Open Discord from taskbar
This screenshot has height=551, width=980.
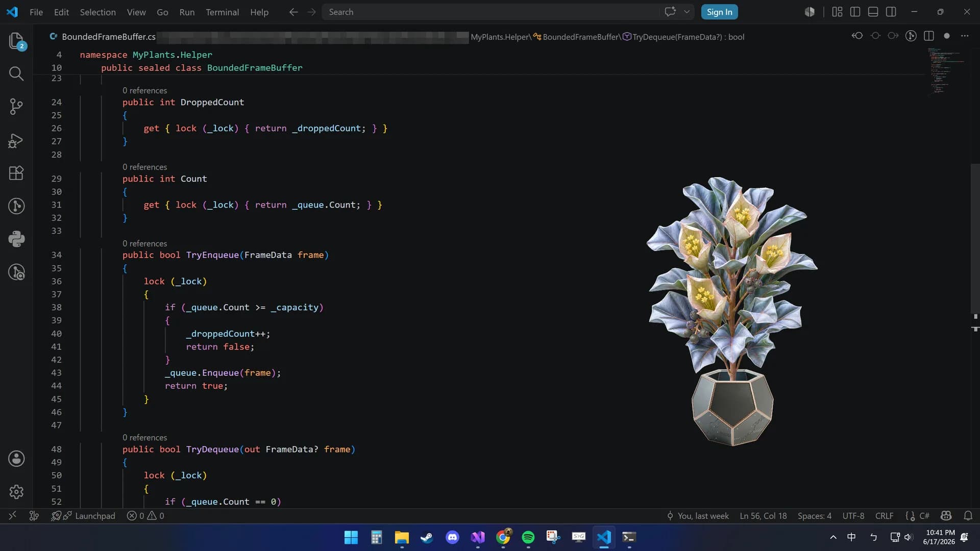pos(452,537)
